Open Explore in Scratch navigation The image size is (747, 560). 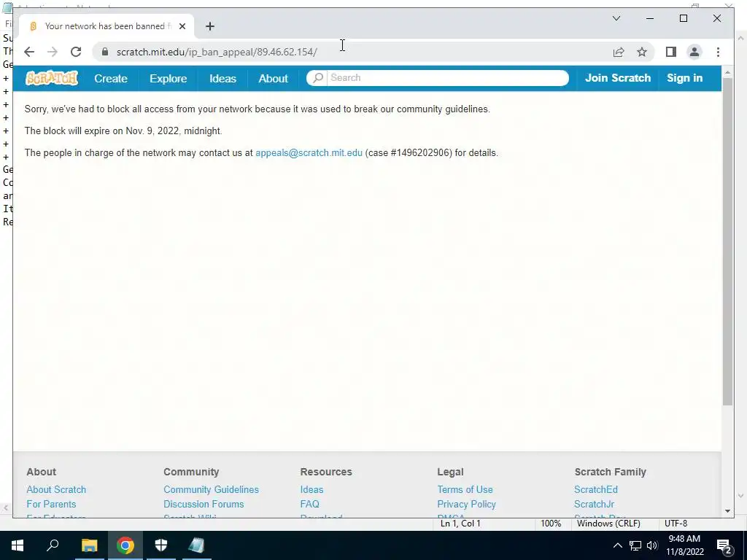[169, 79]
